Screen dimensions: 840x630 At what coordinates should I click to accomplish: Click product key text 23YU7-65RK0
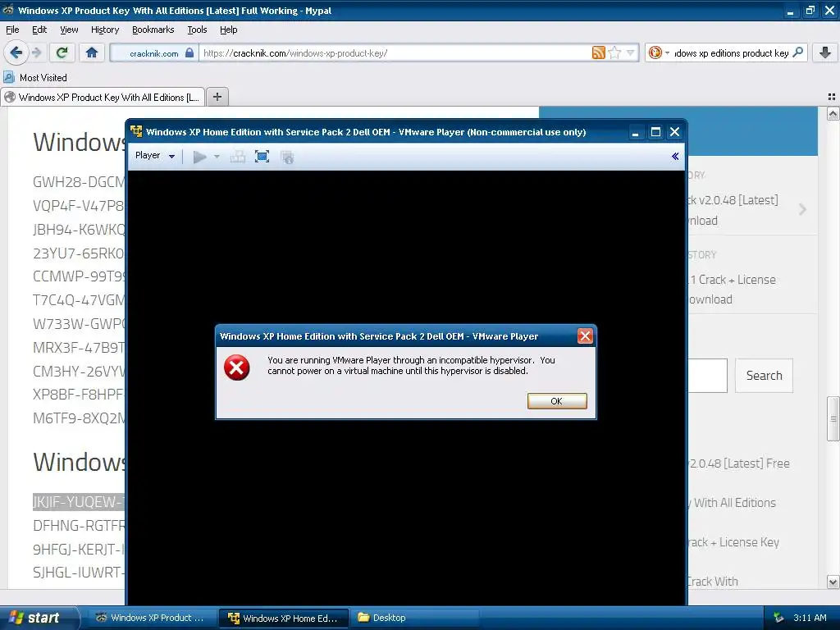[x=79, y=253]
